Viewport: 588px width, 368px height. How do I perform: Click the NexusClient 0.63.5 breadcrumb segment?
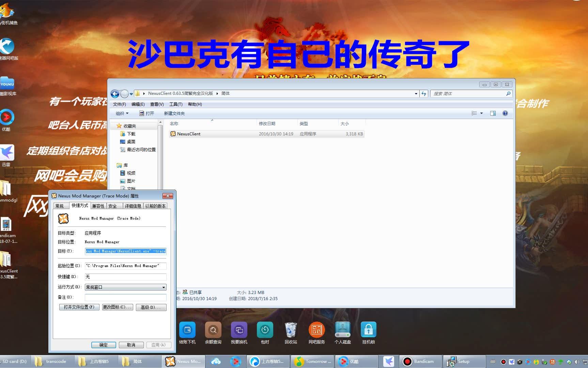pyautogui.click(x=181, y=93)
